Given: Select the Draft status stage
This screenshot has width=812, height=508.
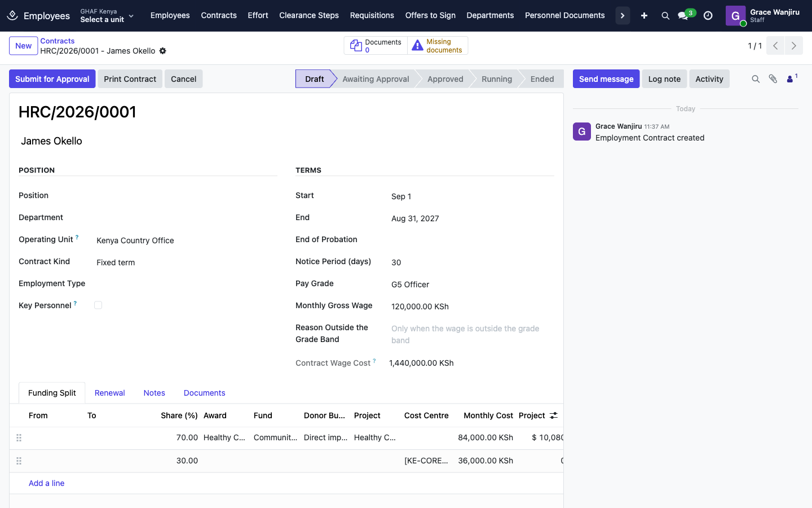Looking at the screenshot, I should pyautogui.click(x=315, y=79).
